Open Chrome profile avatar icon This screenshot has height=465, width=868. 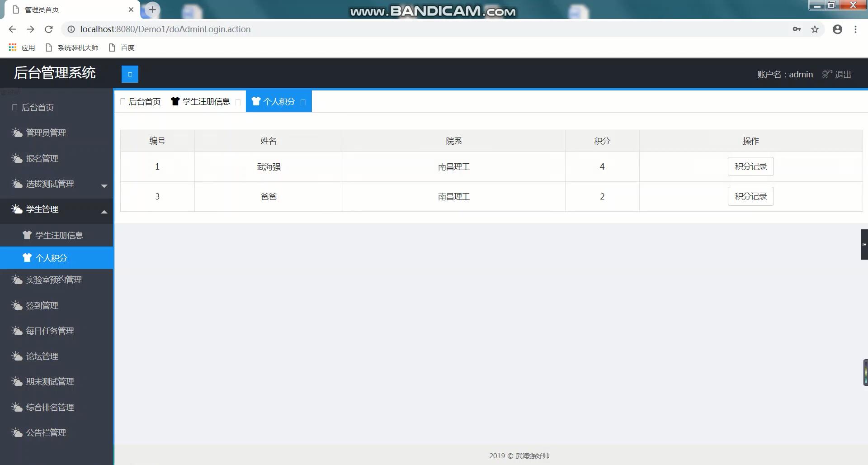click(x=837, y=29)
